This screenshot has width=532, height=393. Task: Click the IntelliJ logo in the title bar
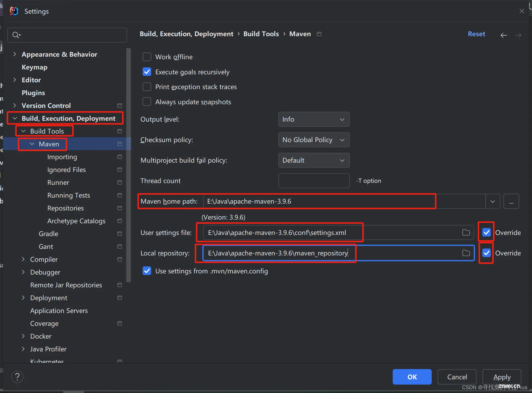tap(14, 11)
